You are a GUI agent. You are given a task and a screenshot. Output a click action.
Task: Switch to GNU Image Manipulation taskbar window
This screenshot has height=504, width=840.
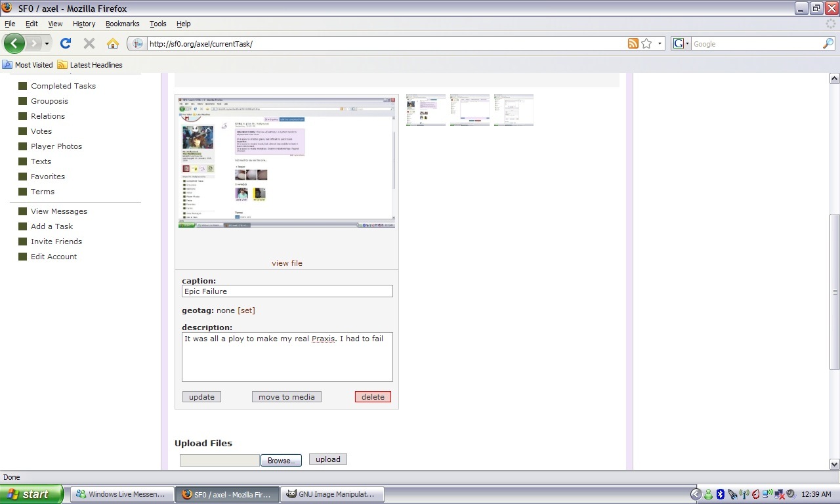331,495
